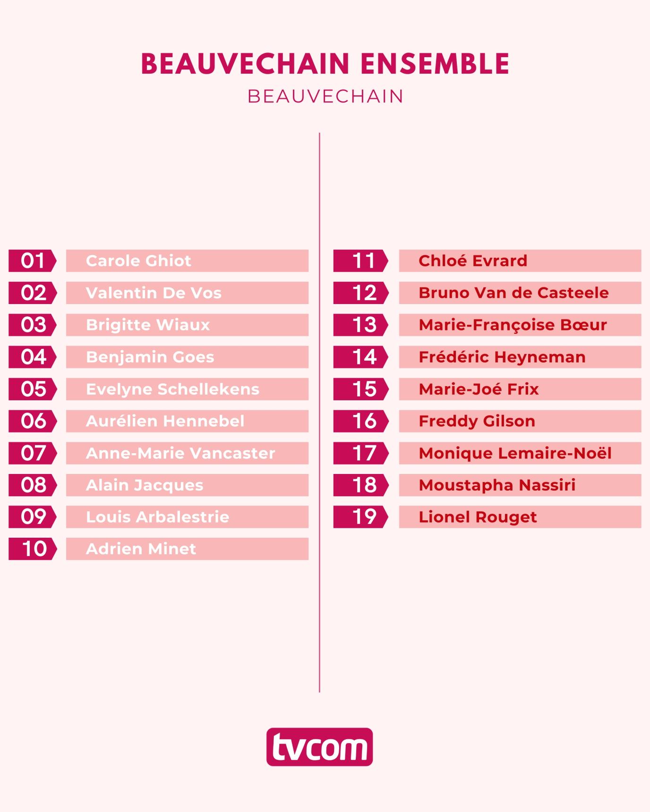Click the tvcom logo
Viewport: 650px width, 812px height.
pyautogui.click(x=319, y=747)
